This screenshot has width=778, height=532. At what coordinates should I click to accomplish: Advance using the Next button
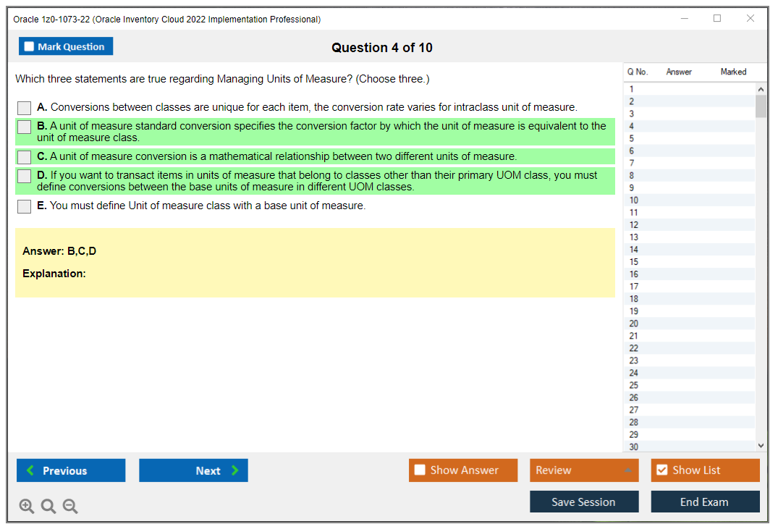tap(193, 470)
